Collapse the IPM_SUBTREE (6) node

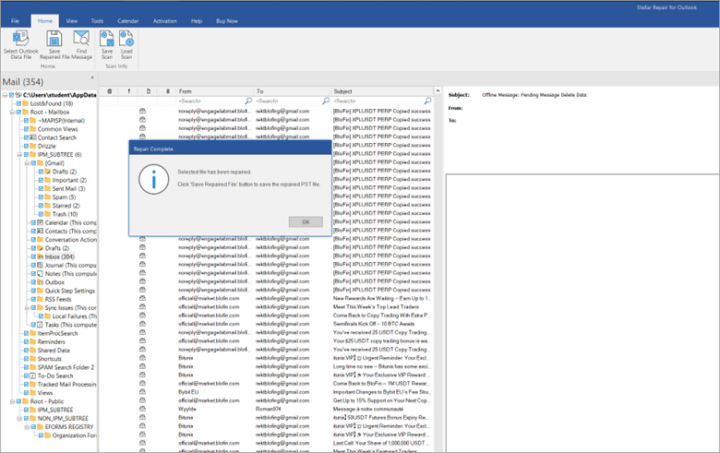click(20, 155)
